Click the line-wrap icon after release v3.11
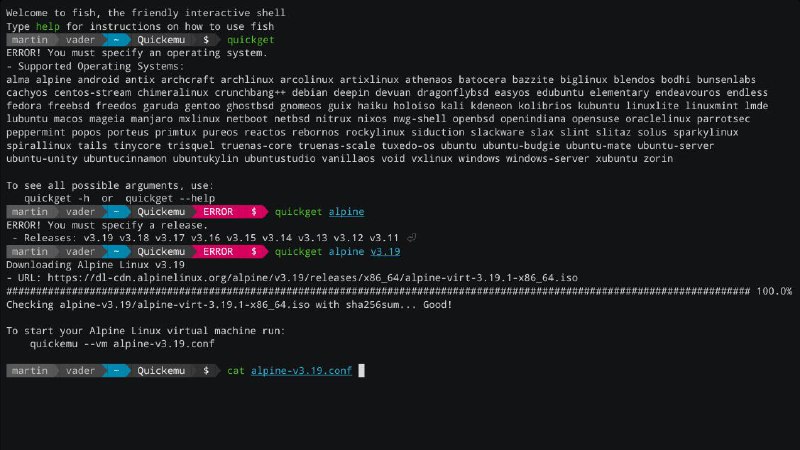 coord(411,238)
